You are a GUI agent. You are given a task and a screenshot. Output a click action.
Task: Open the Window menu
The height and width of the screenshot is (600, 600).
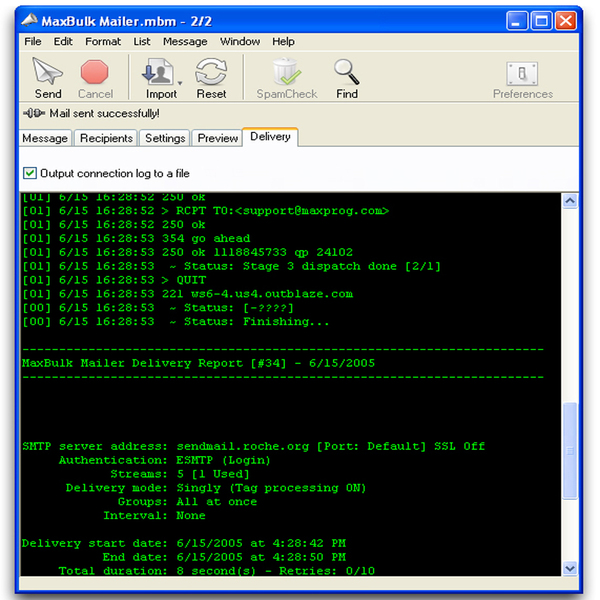(x=240, y=41)
